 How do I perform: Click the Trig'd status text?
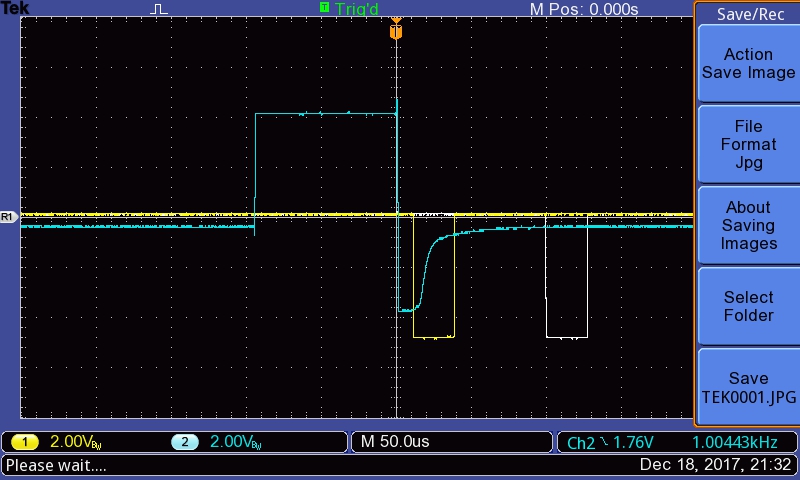click(x=357, y=9)
